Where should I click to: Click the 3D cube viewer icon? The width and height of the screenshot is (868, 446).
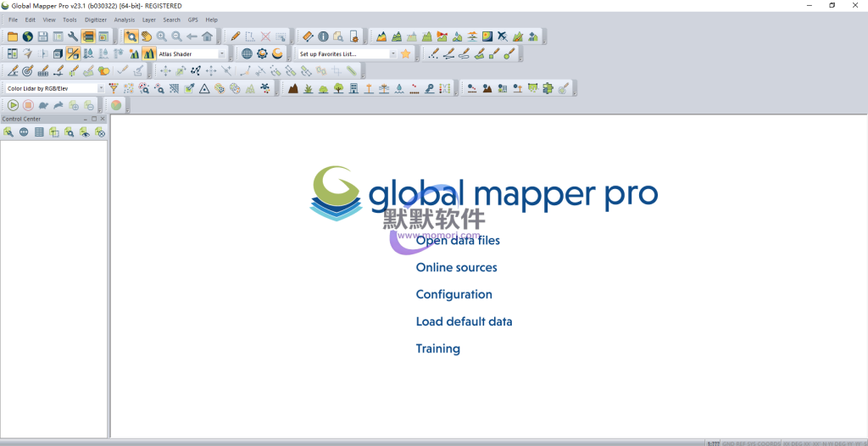tap(58, 53)
